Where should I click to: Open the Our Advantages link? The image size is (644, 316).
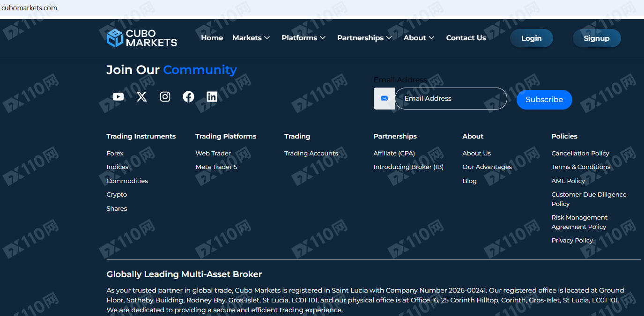pyautogui.click(x=487, y=167)
